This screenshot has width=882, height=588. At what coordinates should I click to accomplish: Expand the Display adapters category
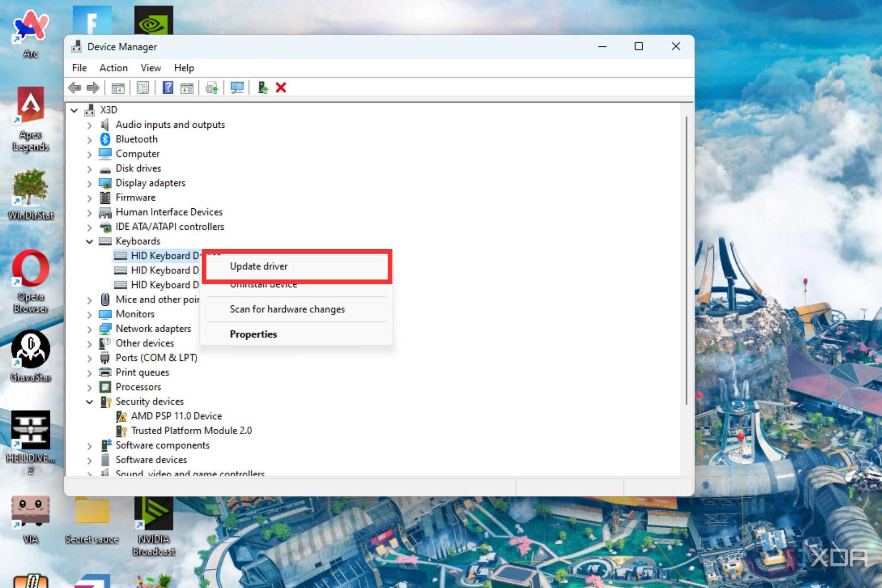[89, 184]
